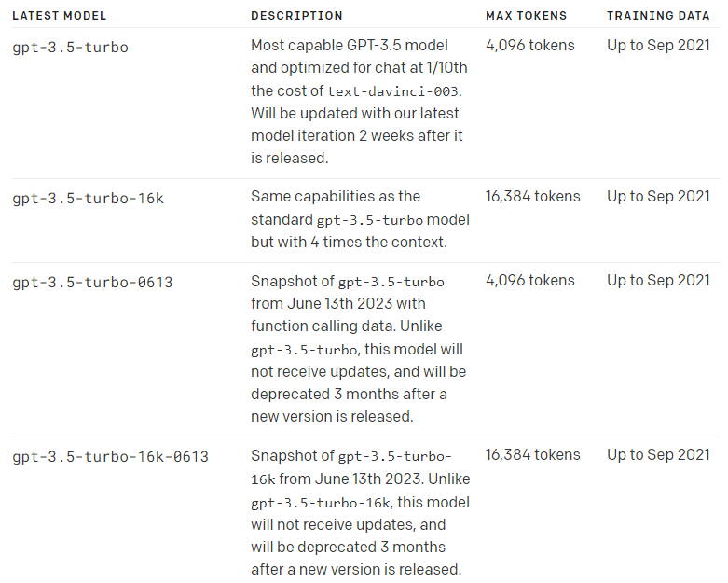
Task: Click 'Snapshot of' text in 0613 description
Action: coord(293,282)
